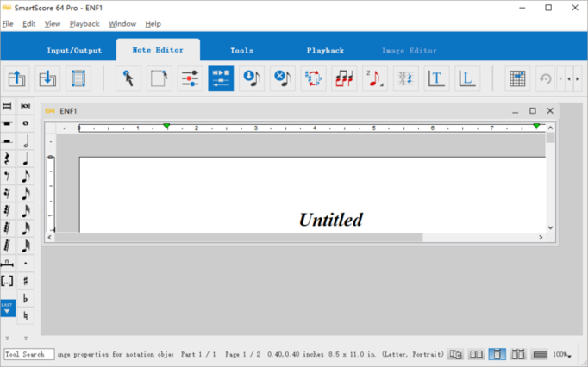
Task: Click the guitar fret grid icon
Action: (x=516, y=79)
